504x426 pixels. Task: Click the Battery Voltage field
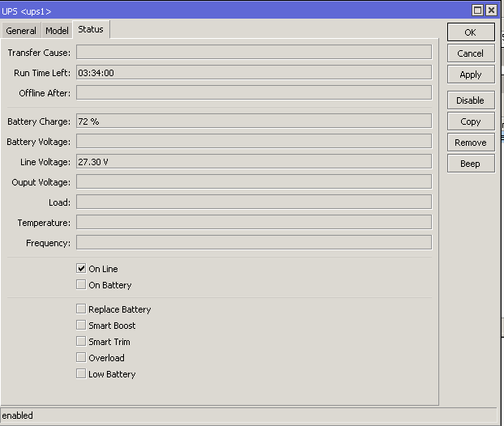click(254, 142)
